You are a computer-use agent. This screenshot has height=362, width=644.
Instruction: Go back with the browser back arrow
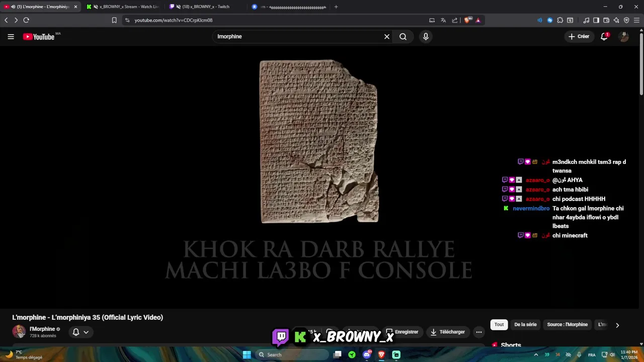(6, 20)
